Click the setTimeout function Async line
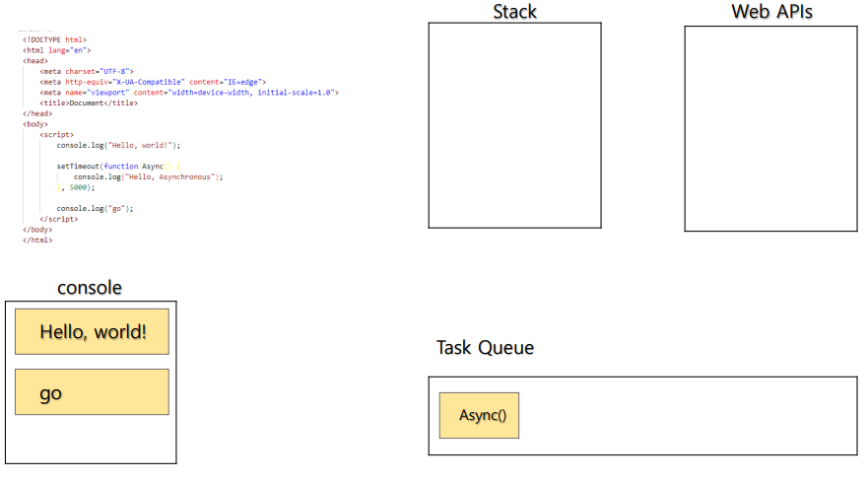868x481 pixels. (118, 166)
